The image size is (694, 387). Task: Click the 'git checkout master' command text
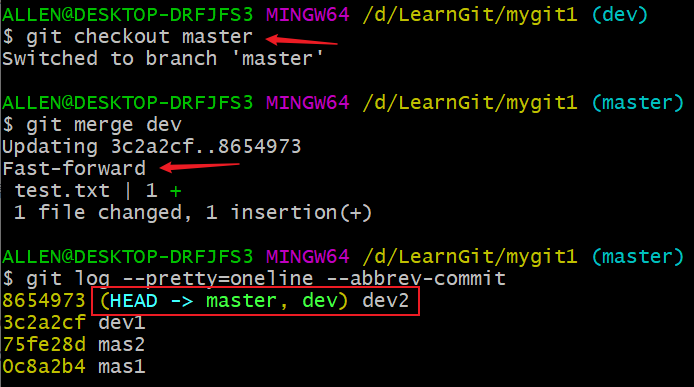pos(139,37)
